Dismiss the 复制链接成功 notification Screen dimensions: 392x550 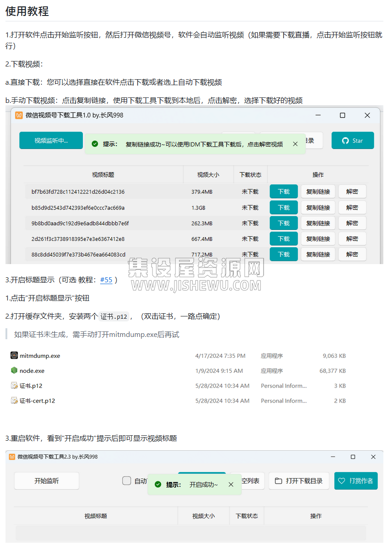point(295,144)
